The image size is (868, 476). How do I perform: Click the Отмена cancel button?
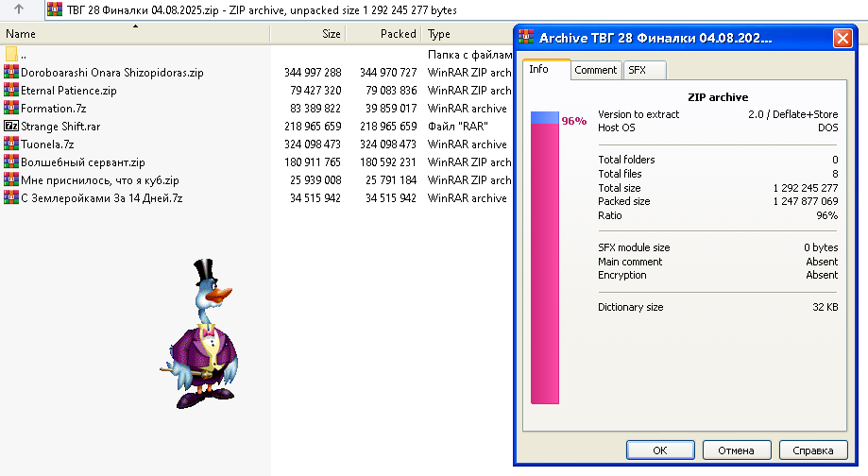click(x=737, y=450)
